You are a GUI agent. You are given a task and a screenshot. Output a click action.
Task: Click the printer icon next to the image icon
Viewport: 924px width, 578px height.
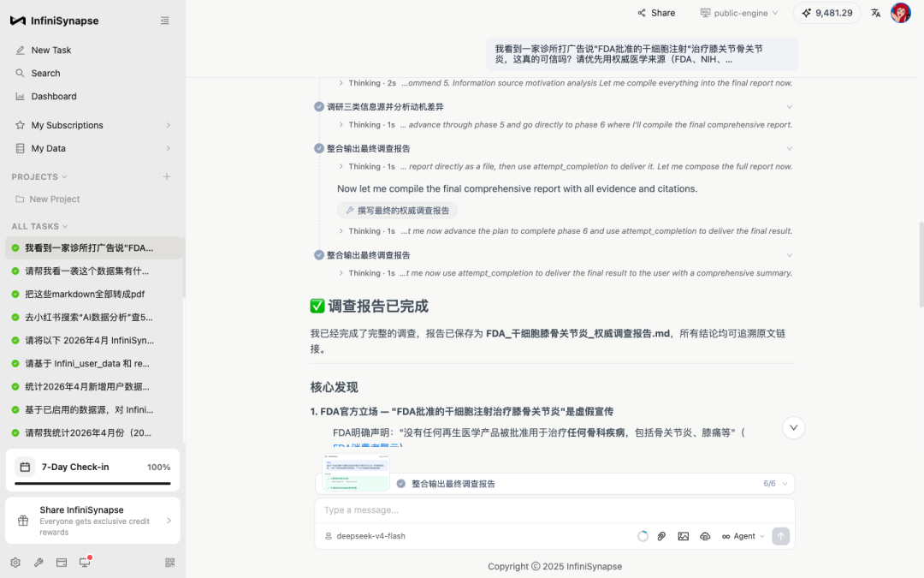705,536
